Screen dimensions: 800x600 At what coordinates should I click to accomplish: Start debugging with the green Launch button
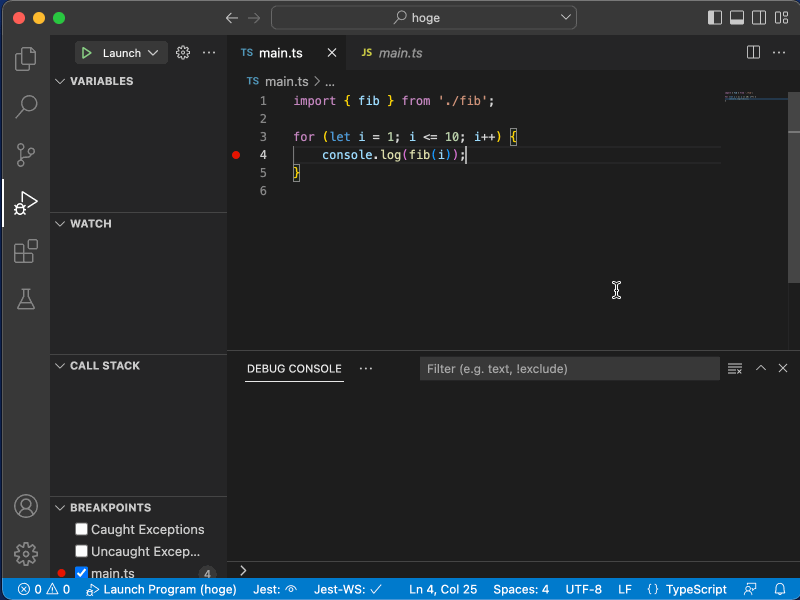(x=87, y=52)
